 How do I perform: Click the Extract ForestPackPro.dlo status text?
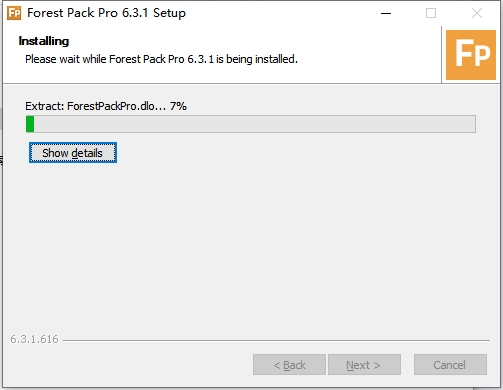click(x=96, y=106)
